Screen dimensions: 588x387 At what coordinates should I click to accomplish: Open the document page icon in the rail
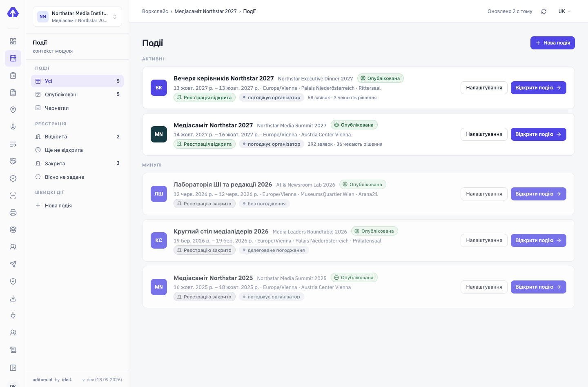click(13, 93)
